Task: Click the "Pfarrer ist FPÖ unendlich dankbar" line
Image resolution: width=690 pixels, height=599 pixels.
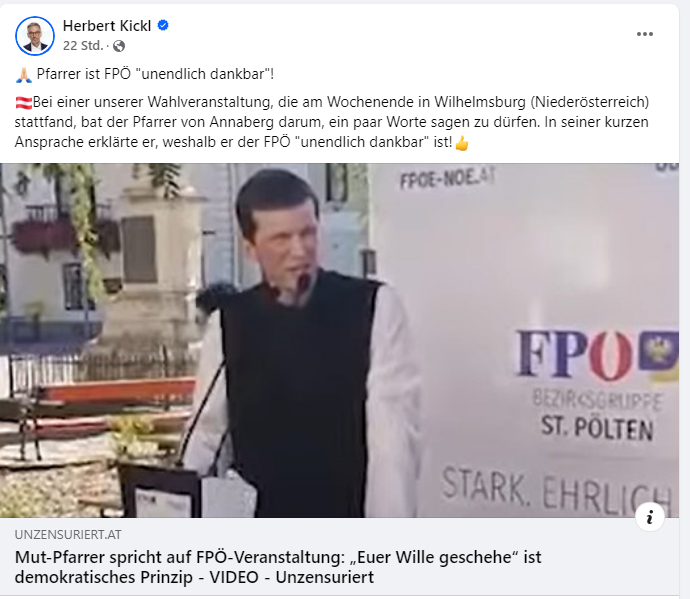Action: (x=155, y=74)
